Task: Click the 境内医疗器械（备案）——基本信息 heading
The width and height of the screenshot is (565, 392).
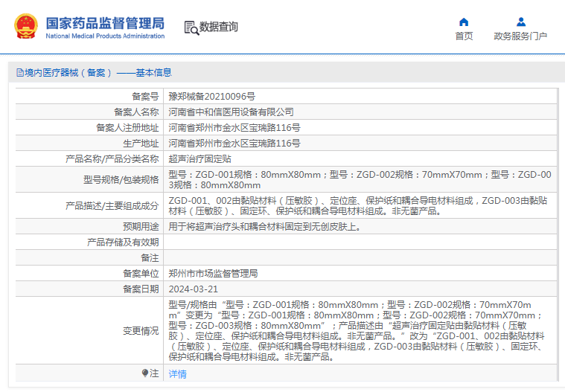Action: (98, 73)
